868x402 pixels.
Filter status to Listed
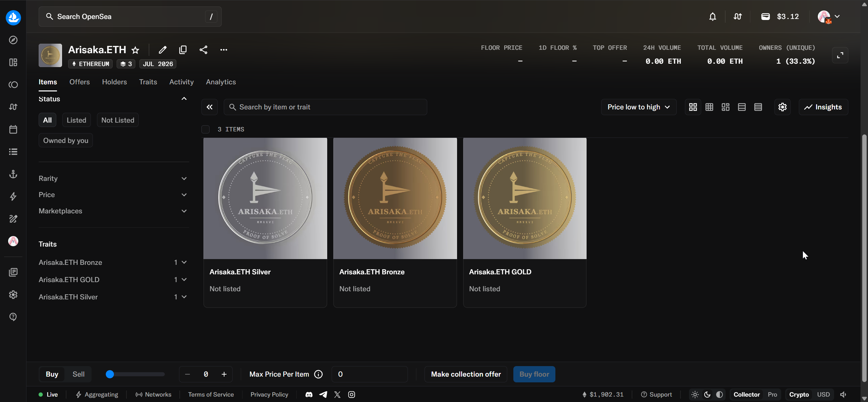coord(76,120)
